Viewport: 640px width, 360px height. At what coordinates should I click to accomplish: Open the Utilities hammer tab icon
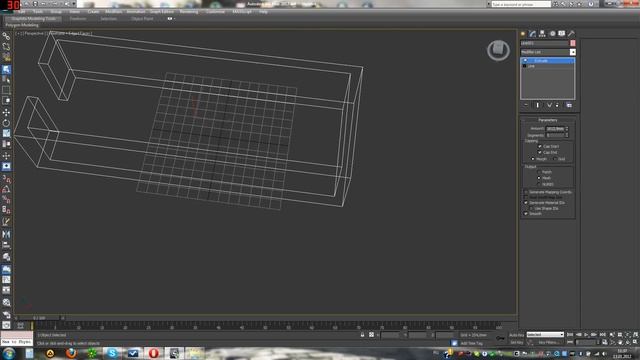[x=571, y=33]
